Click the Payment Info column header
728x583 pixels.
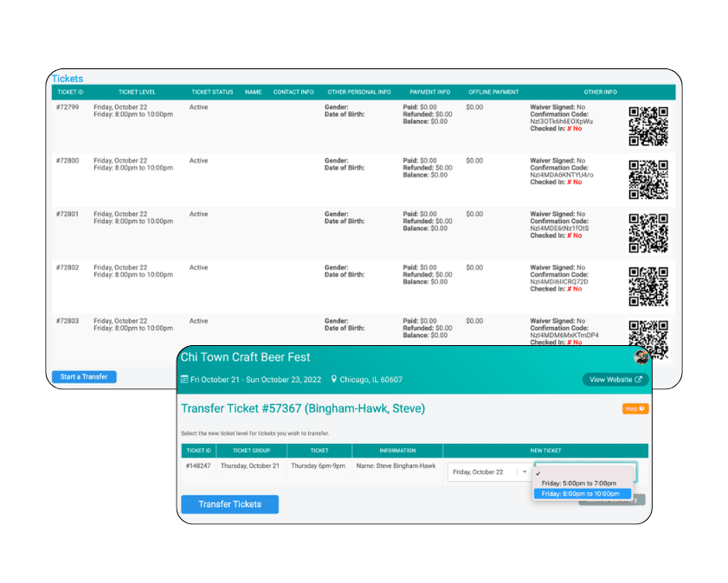(429, 92)
